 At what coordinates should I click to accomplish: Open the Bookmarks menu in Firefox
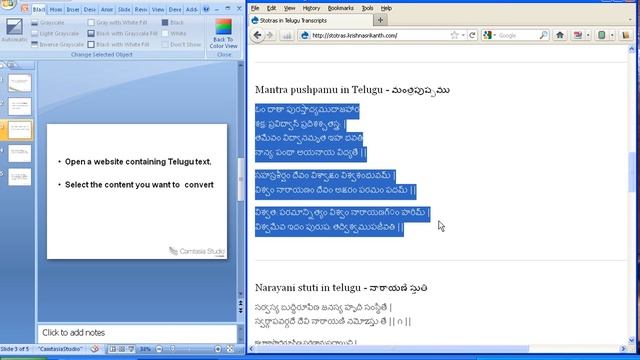pyautogui.click(x=340, y=8)
